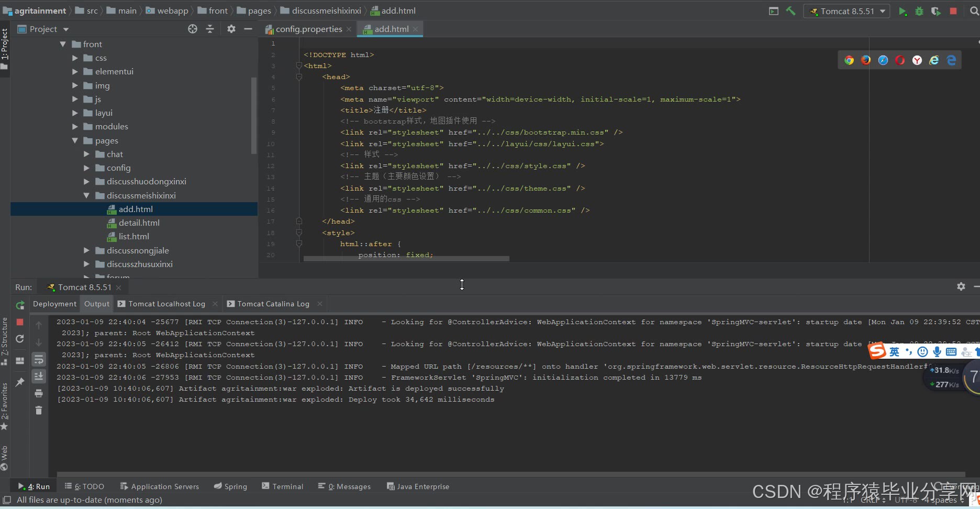Open the Application Servers tool window

pyautogui.click(x=160, y=486)
